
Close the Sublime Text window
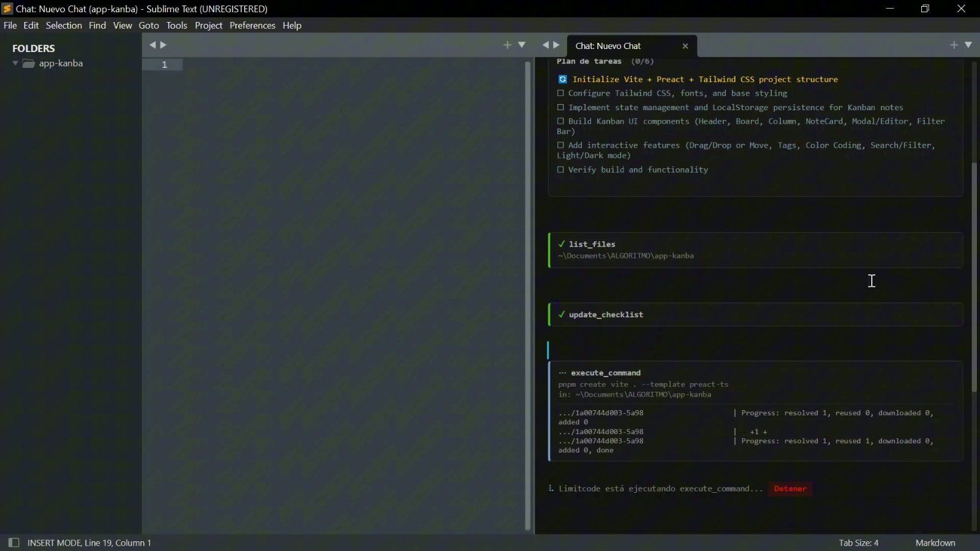point(961,9)
